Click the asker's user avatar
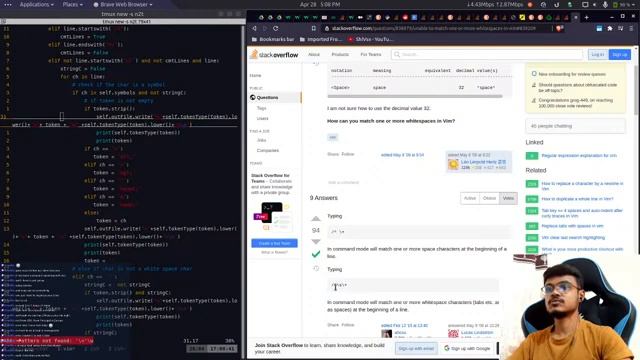Viewport: 640px width, 360px height. pyautogui.click(x=453, y=164)
